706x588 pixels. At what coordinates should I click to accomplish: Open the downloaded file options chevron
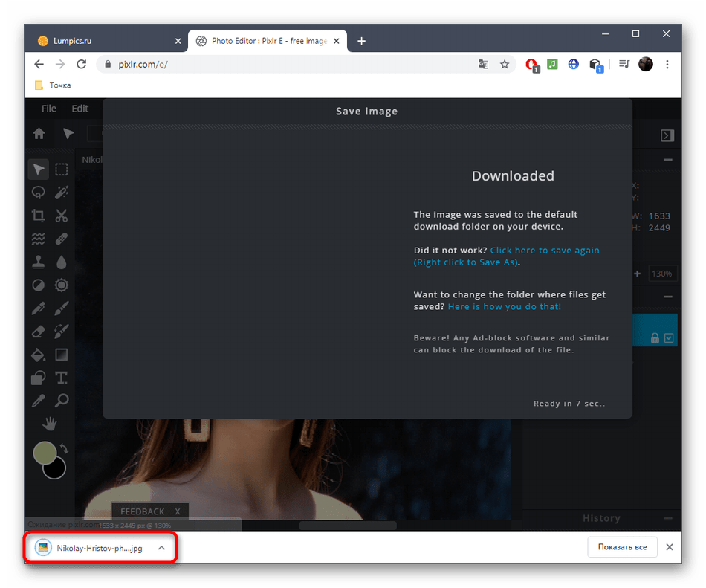(161, 548)
